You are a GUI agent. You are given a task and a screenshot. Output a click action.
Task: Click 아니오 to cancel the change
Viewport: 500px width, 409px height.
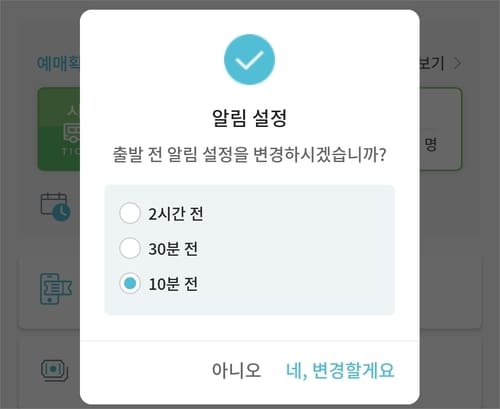236,370
